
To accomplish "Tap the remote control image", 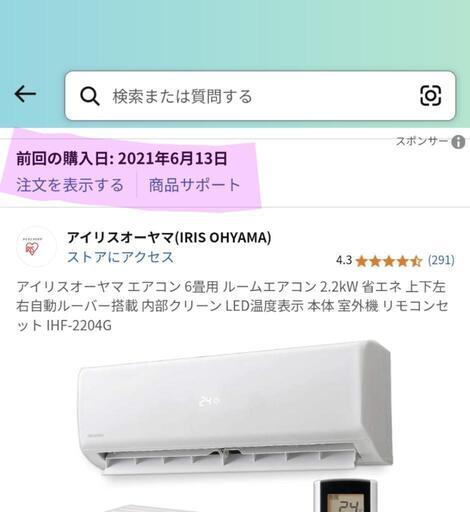I will (346, 496).
